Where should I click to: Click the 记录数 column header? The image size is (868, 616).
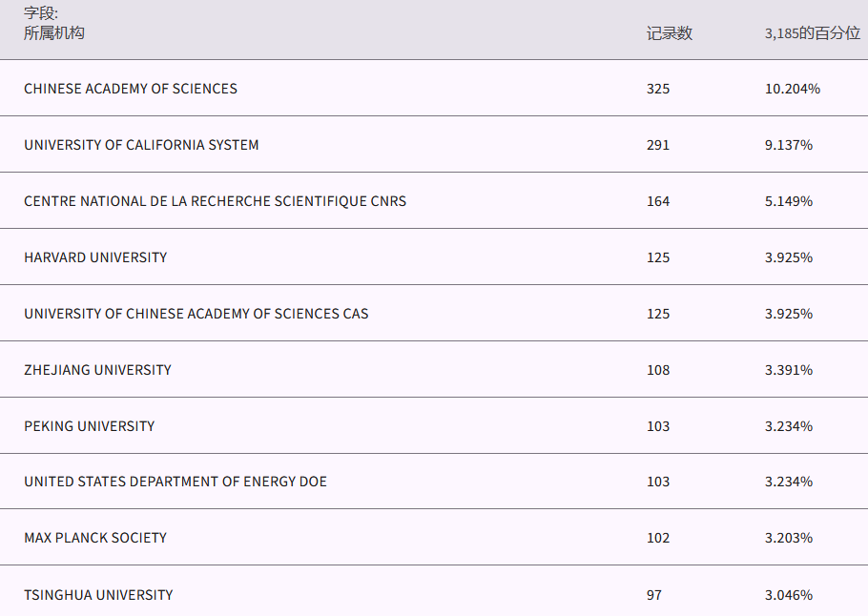669,33
